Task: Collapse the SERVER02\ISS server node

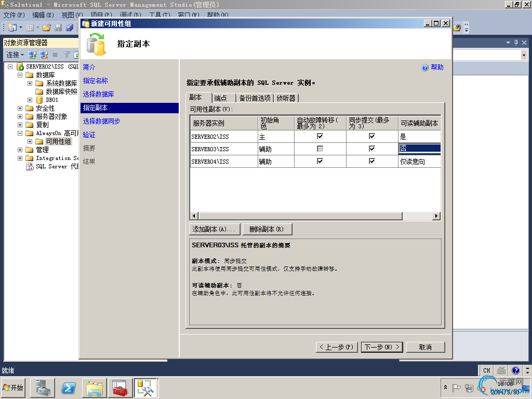Action: 10,66
